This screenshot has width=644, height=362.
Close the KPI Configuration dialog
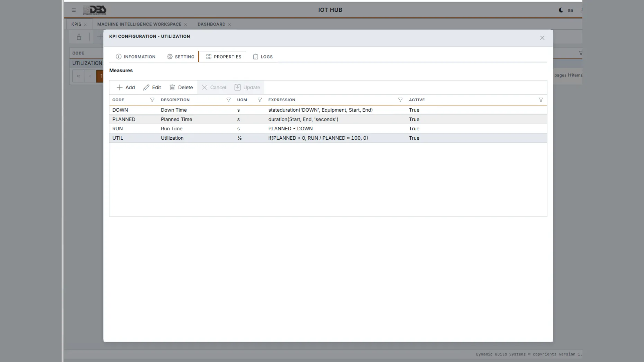click(x=542, y=38)
